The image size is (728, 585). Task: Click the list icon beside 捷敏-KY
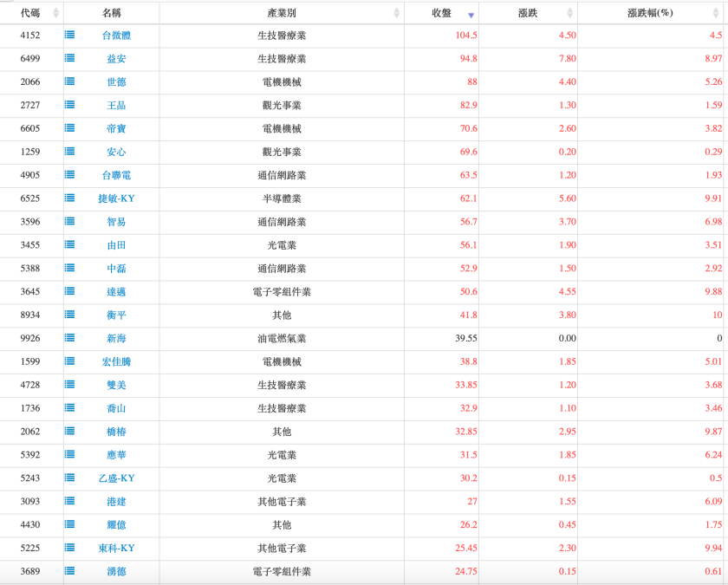coord(69,198)
